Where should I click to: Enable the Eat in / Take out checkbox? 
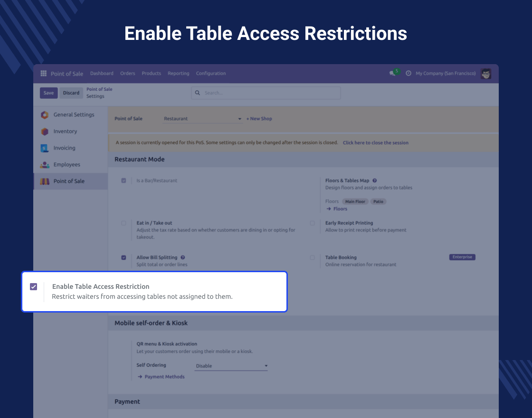point(123,223)
